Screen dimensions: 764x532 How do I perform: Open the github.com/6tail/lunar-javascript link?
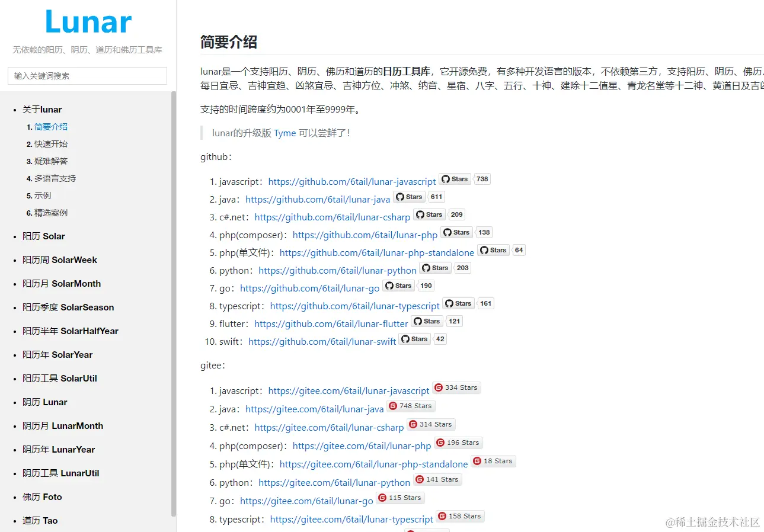point(352,182)
